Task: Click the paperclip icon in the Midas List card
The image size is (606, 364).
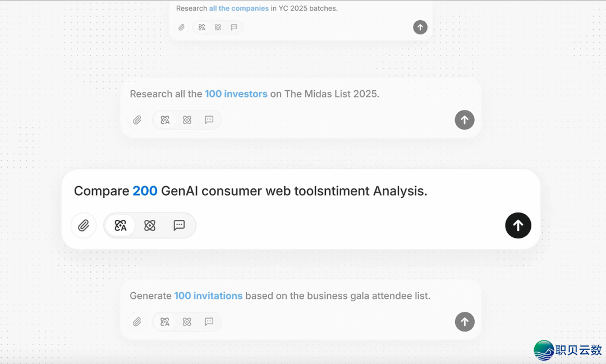Action: pyautogui.click(x=137, y=120)
